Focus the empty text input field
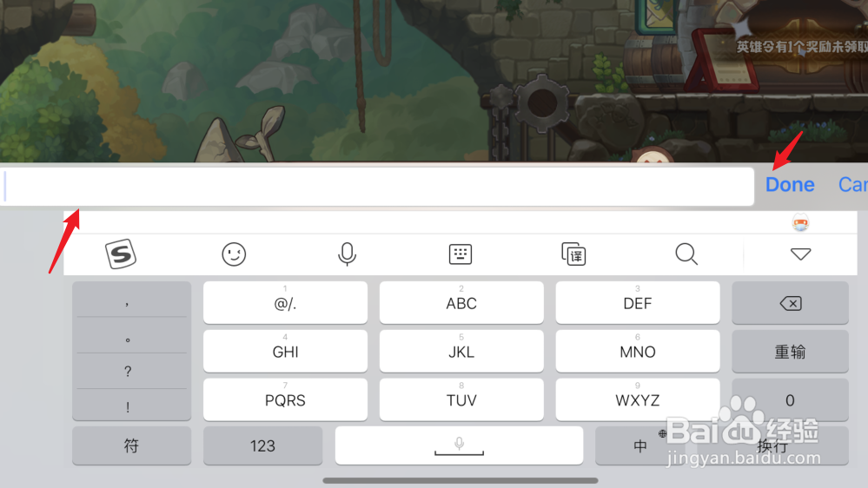868x488 pixels. (377, 187)
